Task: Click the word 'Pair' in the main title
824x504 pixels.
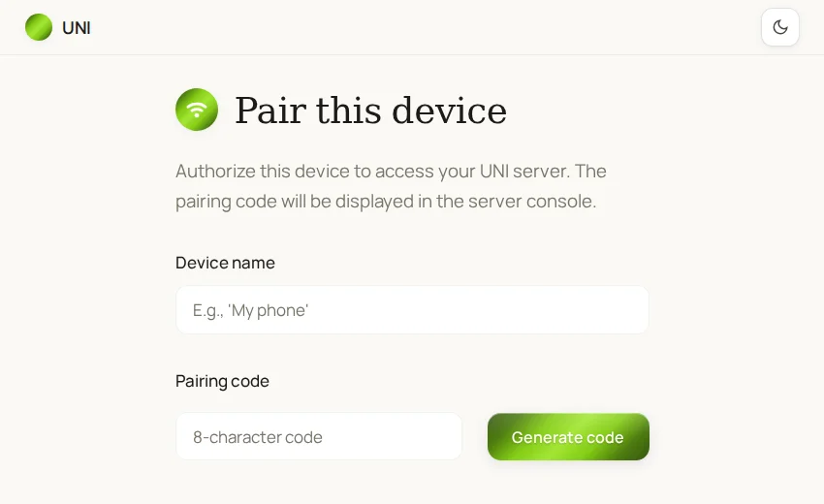Action: [x=270, y=110]
